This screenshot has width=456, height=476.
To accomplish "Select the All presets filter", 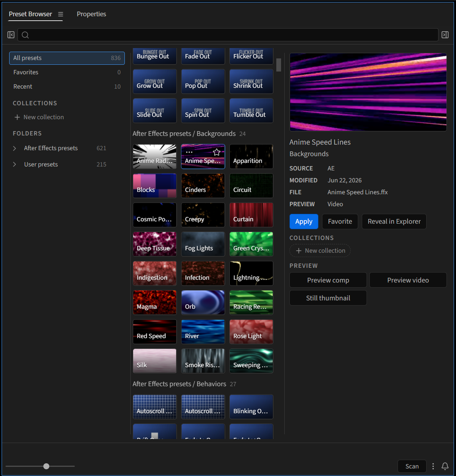I will (x=67, y=58).
